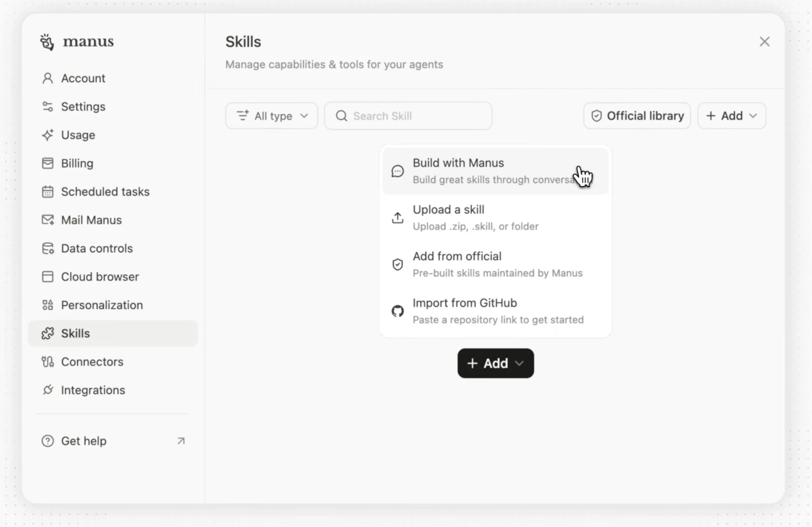Click the black Add dropdown button
Image resolution: width=812 pixels, height=527 pixels.
[495, 363]
